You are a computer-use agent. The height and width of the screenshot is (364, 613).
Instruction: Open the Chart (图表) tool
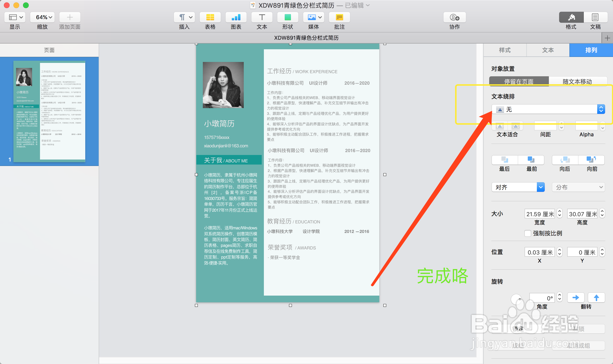[x=236, y=17]
